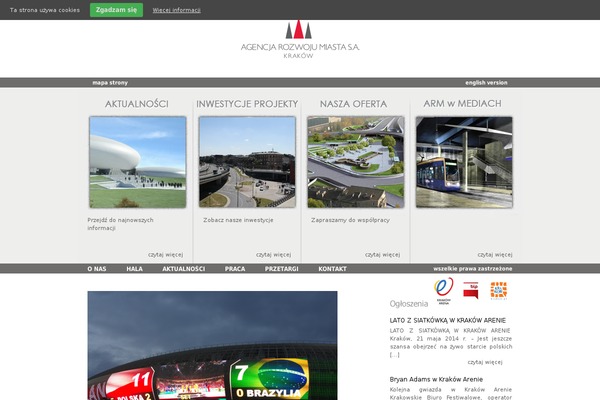Click the arena scoreboard photo

pos(212,346)
